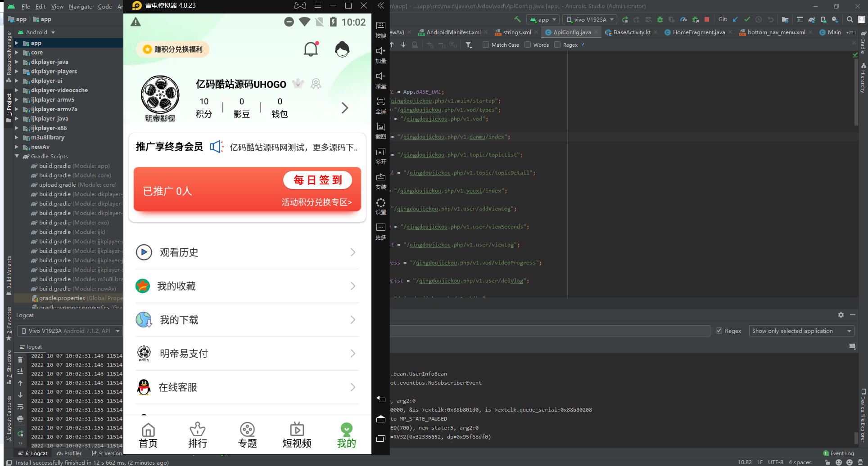Click the logcat search filter input field
This screenshot has height=466, width=868.
(550, 331)
